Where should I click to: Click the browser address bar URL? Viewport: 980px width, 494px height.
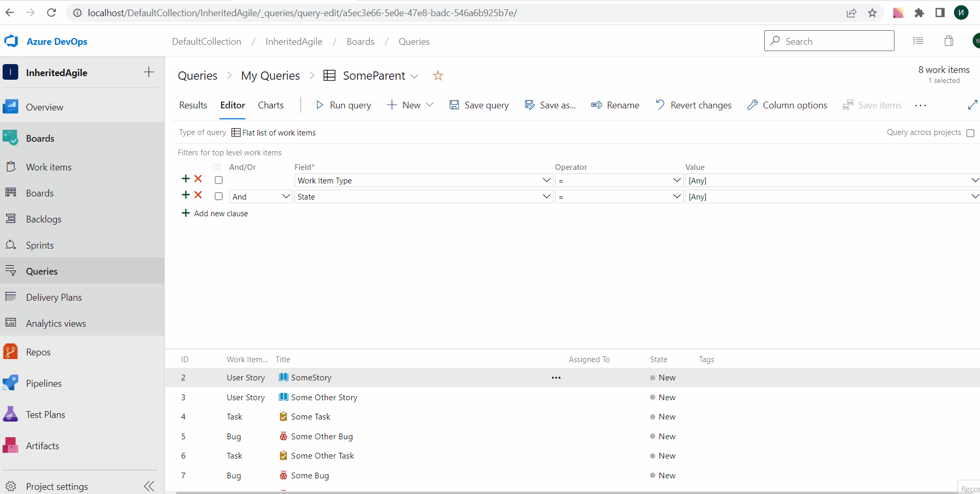[x=302, y=13]
